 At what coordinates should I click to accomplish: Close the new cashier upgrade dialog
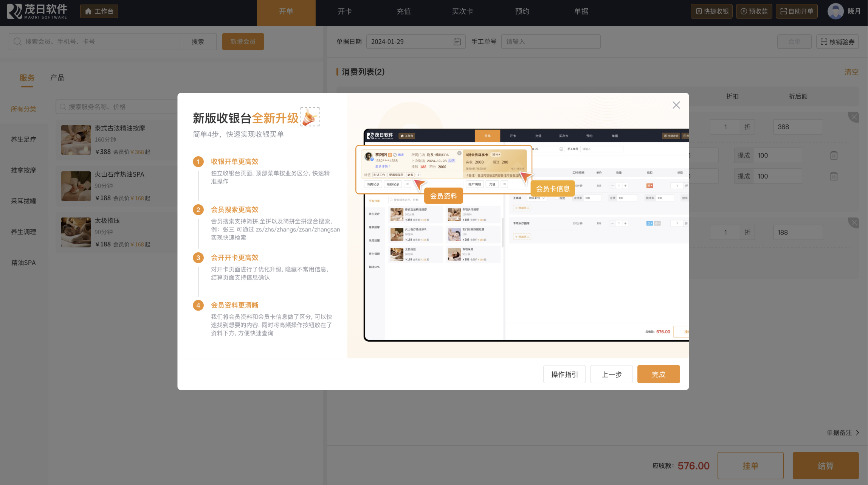click(676, 105)
